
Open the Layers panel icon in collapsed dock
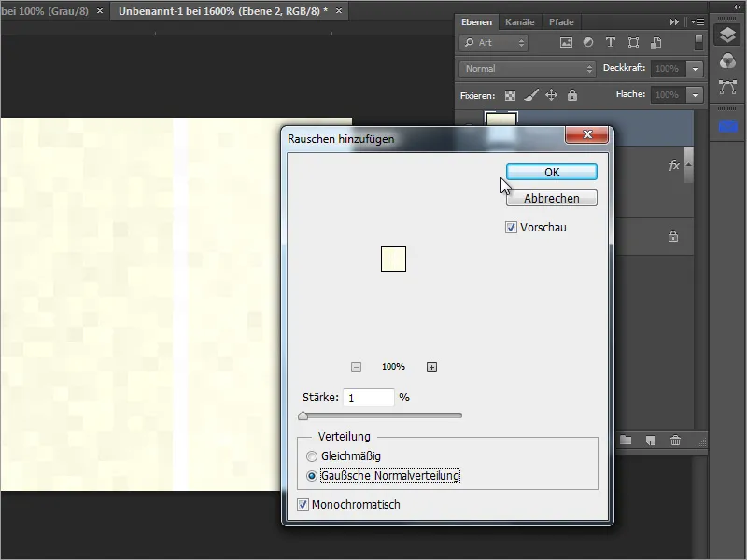[727, 35]
